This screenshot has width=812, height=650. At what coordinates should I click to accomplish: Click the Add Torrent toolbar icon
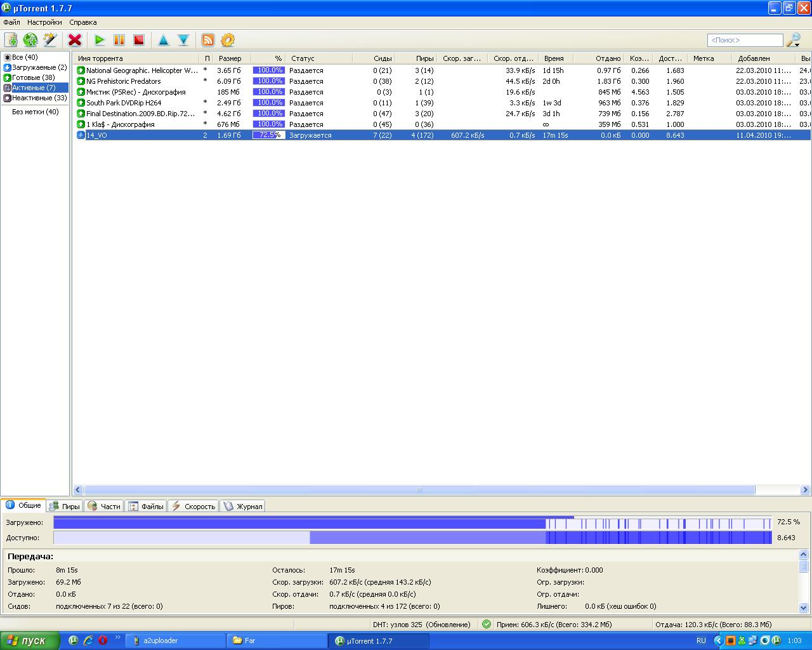tap(11, 40)
